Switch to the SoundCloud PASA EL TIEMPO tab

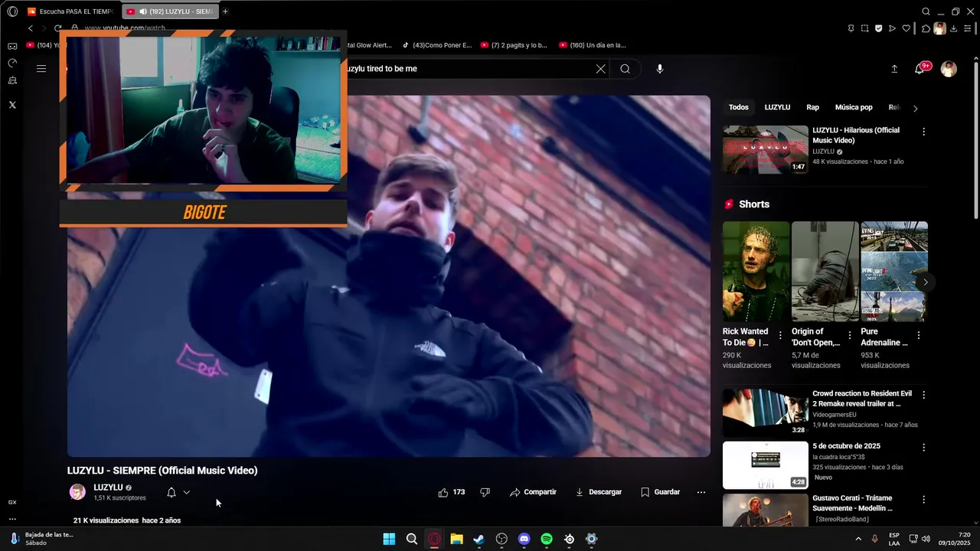(70, 11)
